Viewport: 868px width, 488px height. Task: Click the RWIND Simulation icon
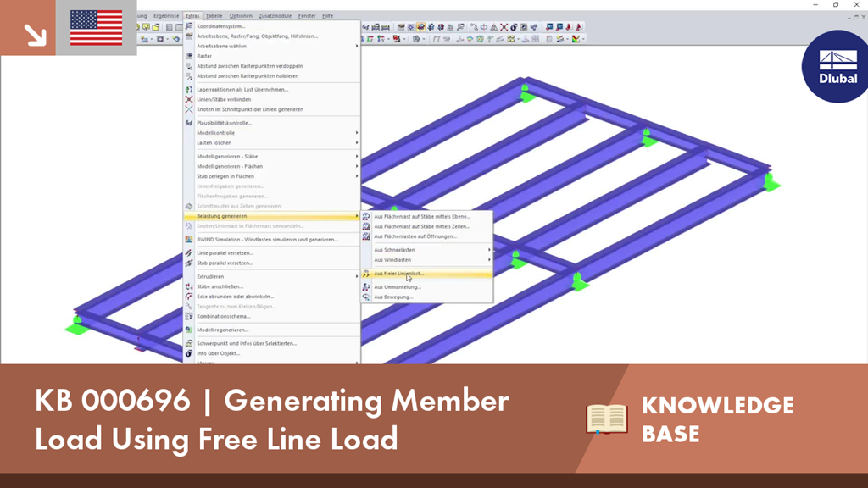(x=189, y=240)
